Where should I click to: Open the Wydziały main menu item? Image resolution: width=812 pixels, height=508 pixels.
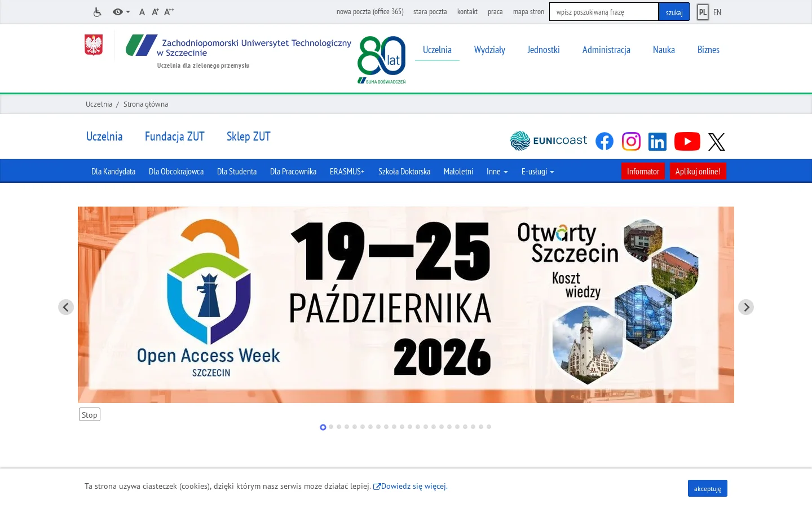tap(489, 50)
